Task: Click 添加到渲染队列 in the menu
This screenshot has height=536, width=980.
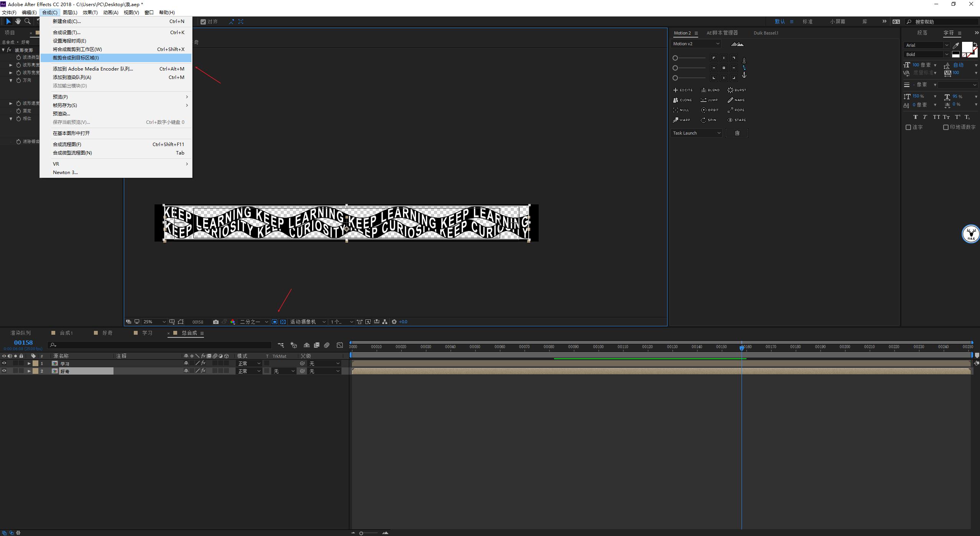Action: pos(72,77)
